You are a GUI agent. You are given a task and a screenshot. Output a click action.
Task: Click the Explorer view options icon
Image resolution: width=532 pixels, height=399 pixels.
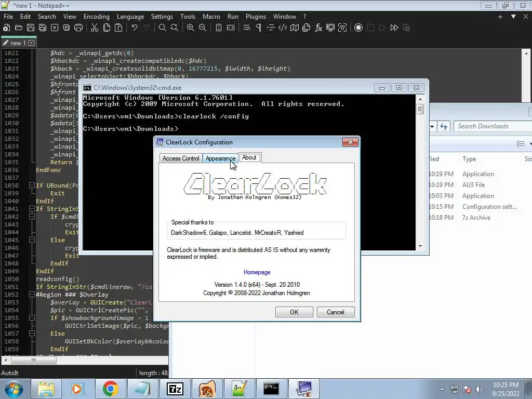[x=520, y=144]
